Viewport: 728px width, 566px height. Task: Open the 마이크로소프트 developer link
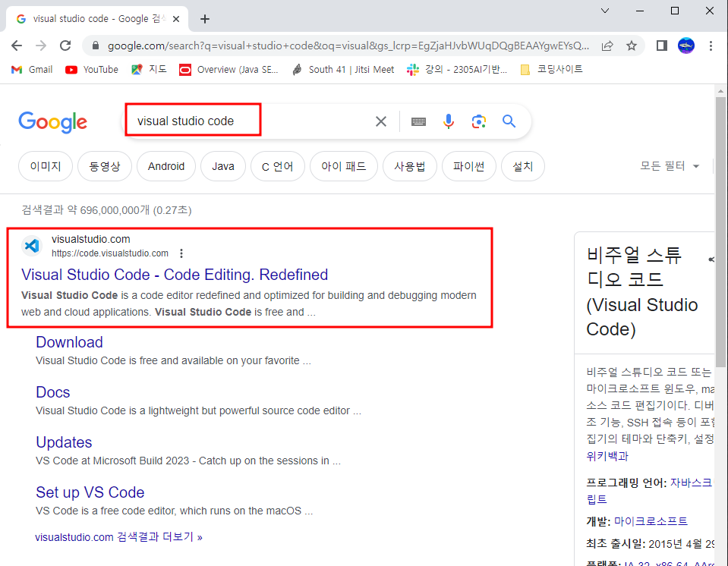651,521
